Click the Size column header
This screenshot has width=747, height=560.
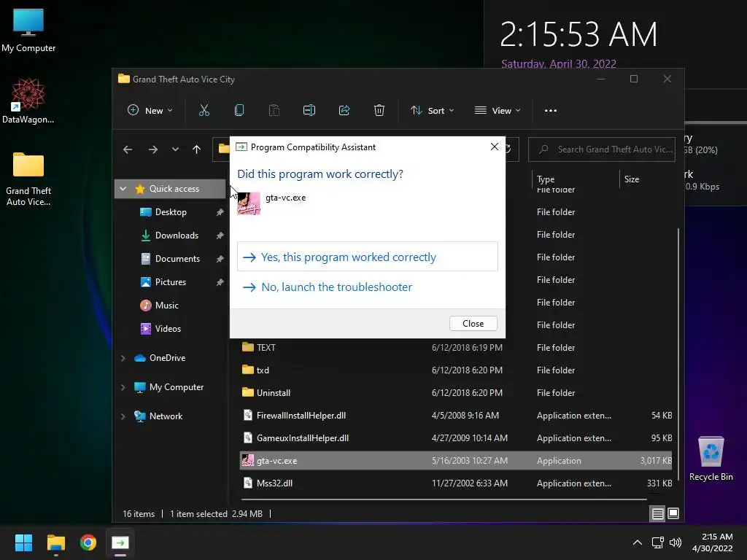click(x=632, y=179)
